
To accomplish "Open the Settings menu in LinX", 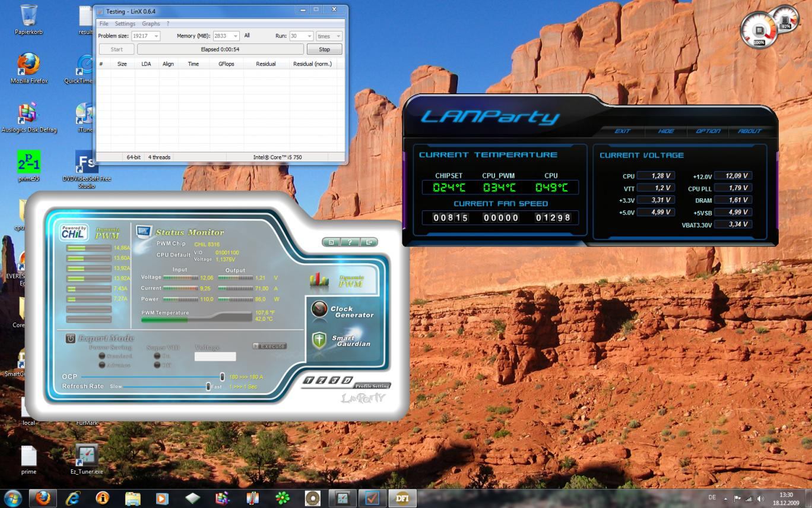I will (125, 24).
